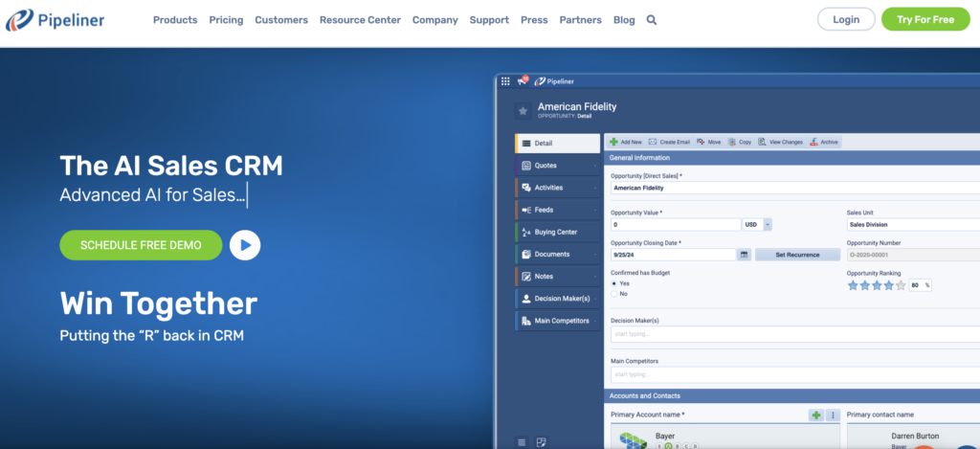Screen dimensions: 980x449
Task: Select No for Confirmed has Budget
Action: (x=614, y=293)
